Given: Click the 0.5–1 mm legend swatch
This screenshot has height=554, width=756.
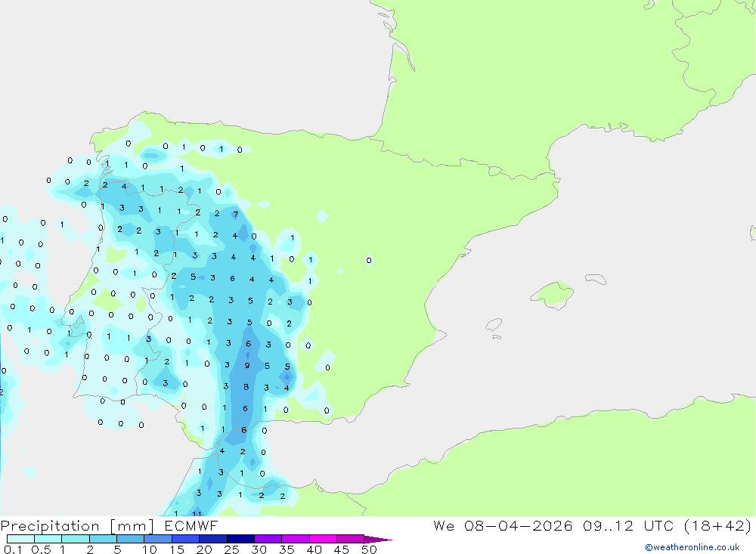Looking at the screenshot, I should [48, 539].
